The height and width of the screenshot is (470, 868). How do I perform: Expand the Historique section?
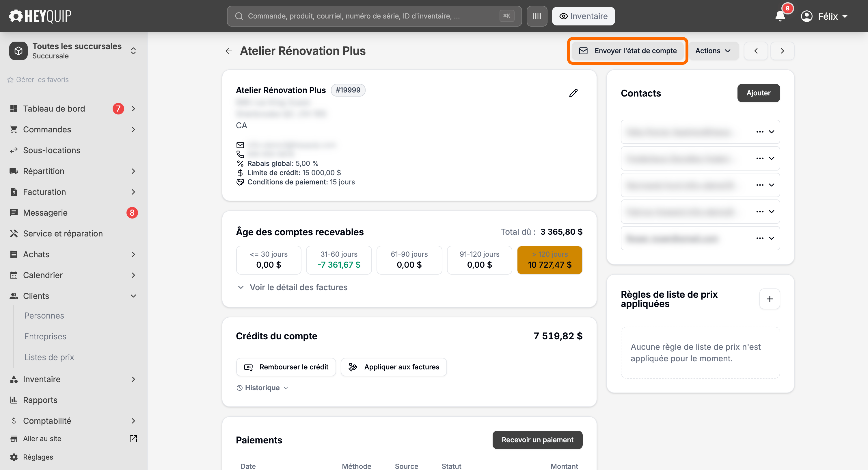[x=262, y=388]
